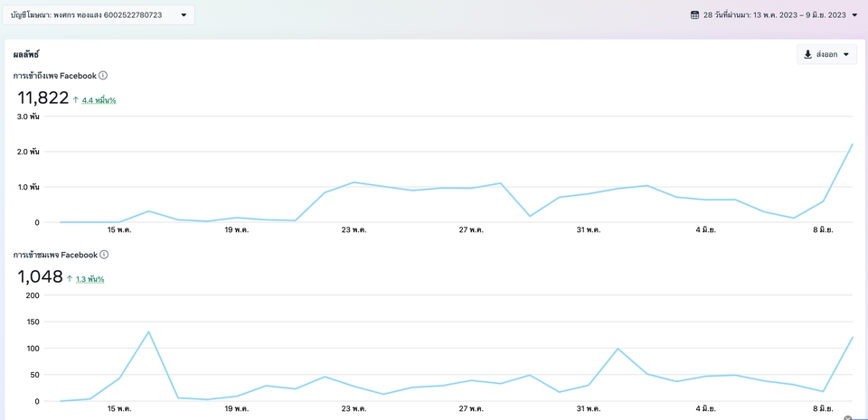Show info icon for Facebook page visits

coord(103,254)
